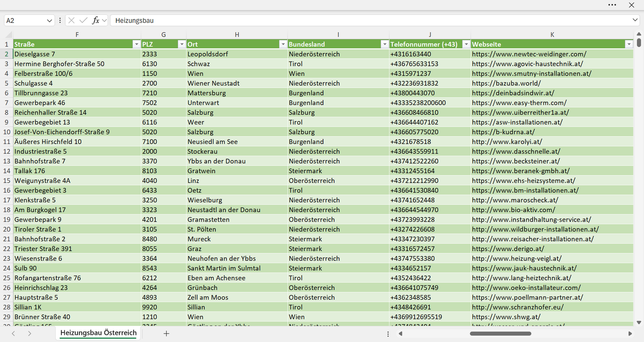The height and width of the screenshot is (342, 644).
Task: Select phone cell +4369912695519
Action: (430, 317)
